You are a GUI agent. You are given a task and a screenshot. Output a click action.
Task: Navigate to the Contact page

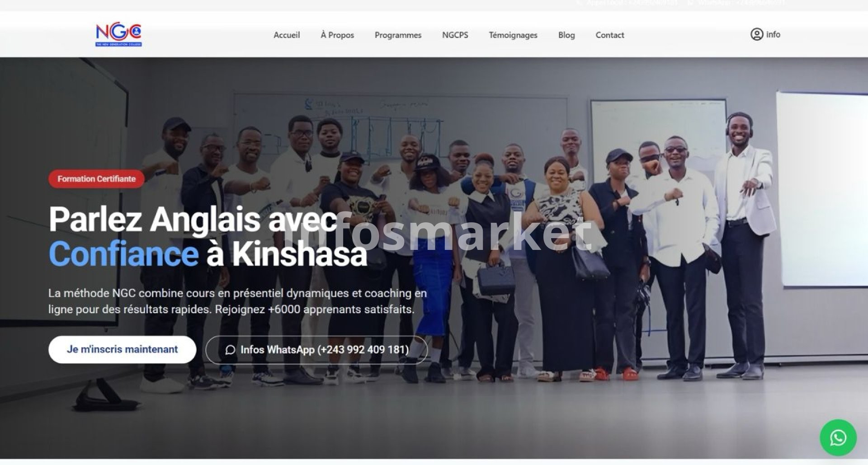tap(609, 35)
